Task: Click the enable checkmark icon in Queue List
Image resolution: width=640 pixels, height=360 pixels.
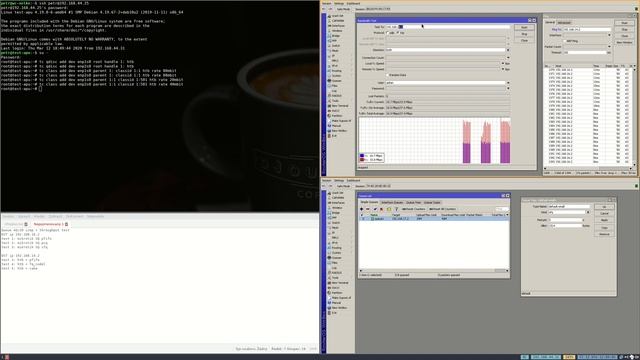Action: 375,209
